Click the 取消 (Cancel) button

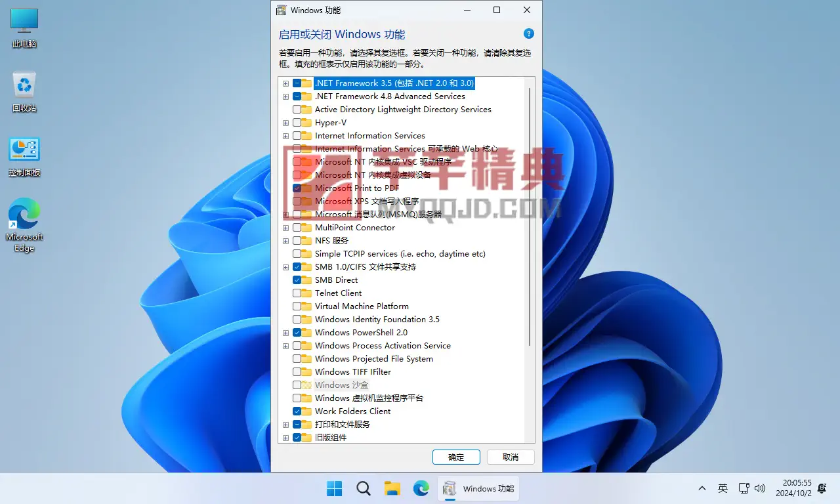(x=510, y=457)
